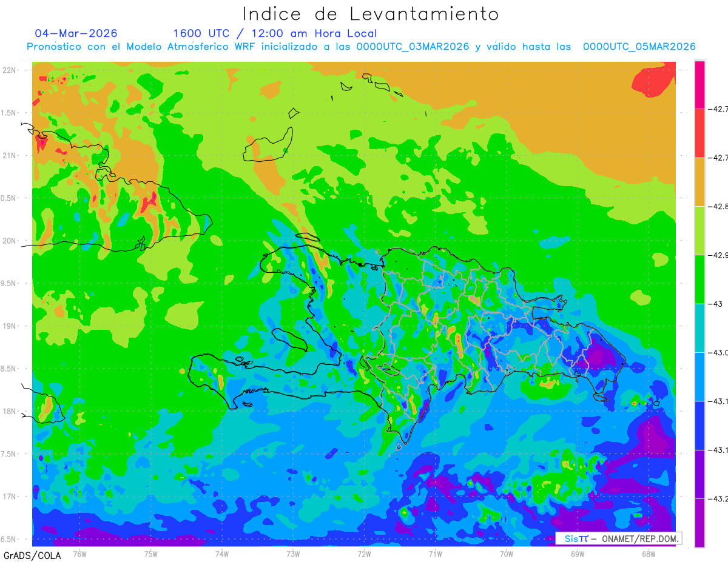Click the '76W' longitude label
The image size is (728, 562).
(x=80, y=554)
